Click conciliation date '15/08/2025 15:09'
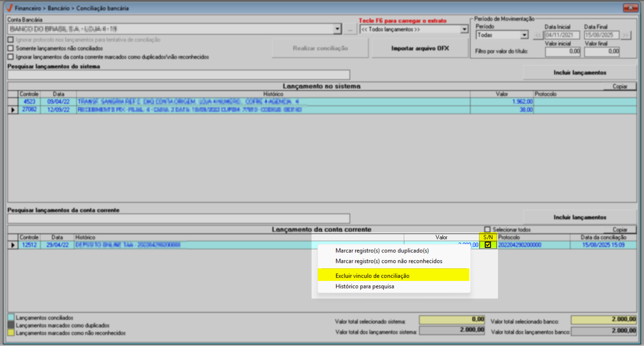 603,245
